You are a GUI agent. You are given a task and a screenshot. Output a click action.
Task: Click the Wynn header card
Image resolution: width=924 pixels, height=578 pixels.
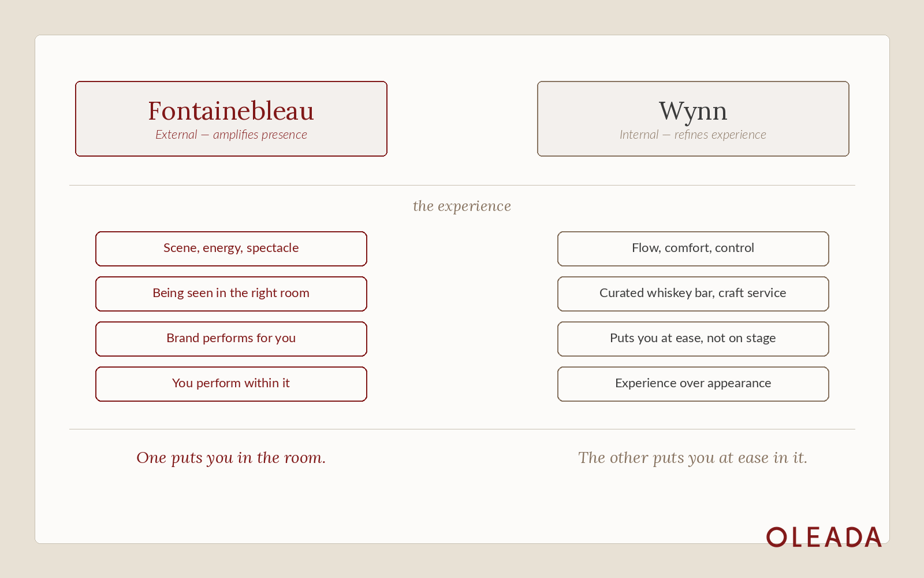click(693, 118)
